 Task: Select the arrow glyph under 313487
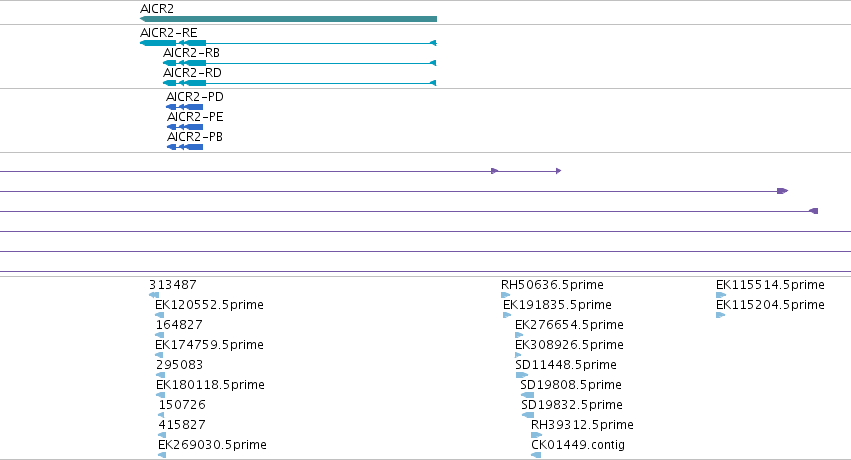pos(154,295)
